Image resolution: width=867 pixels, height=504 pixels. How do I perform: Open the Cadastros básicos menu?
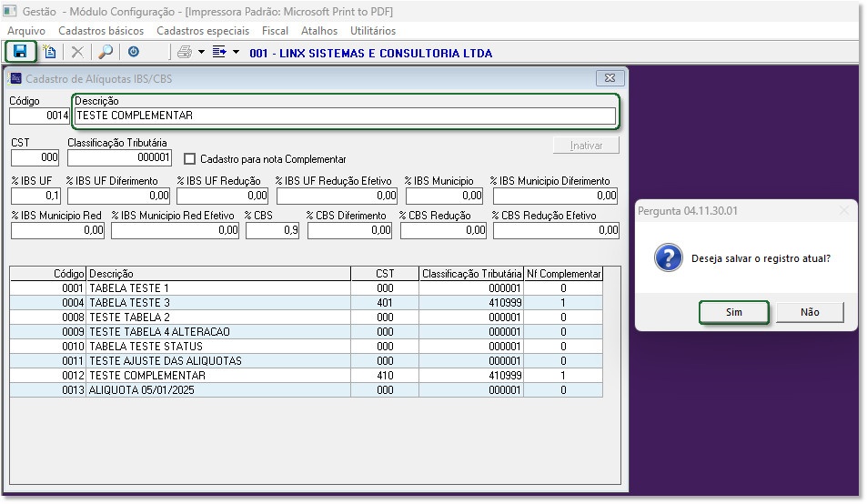pyautogui.click(x=101, y=30)
